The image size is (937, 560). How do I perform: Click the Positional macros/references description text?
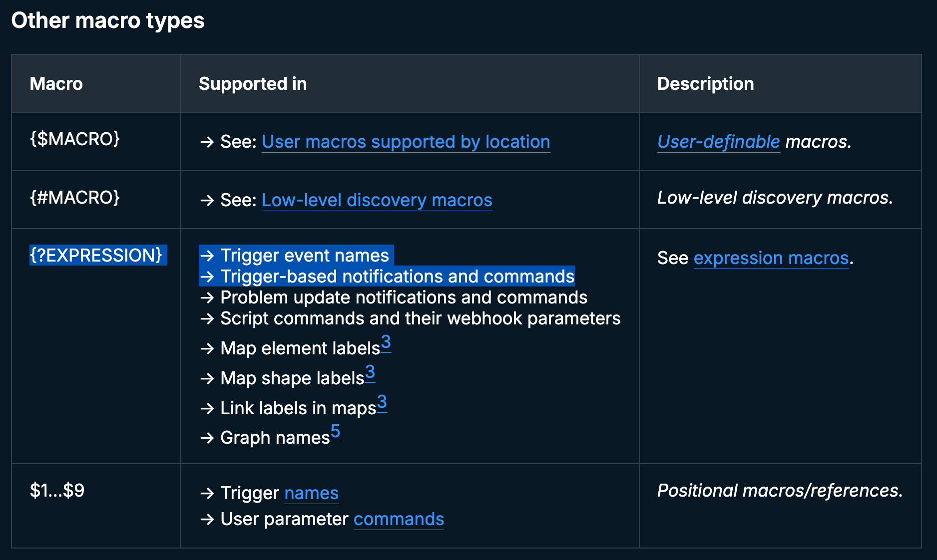[x=780, y=491]
